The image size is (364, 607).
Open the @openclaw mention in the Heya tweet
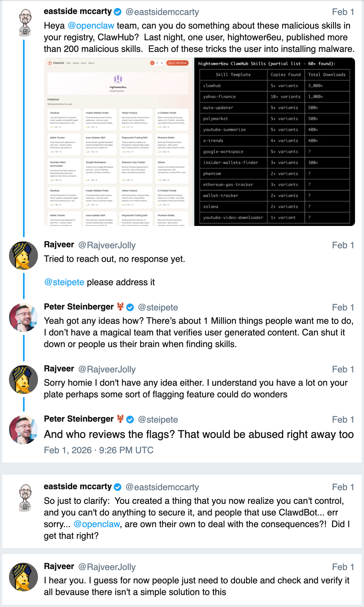[91, 26]
